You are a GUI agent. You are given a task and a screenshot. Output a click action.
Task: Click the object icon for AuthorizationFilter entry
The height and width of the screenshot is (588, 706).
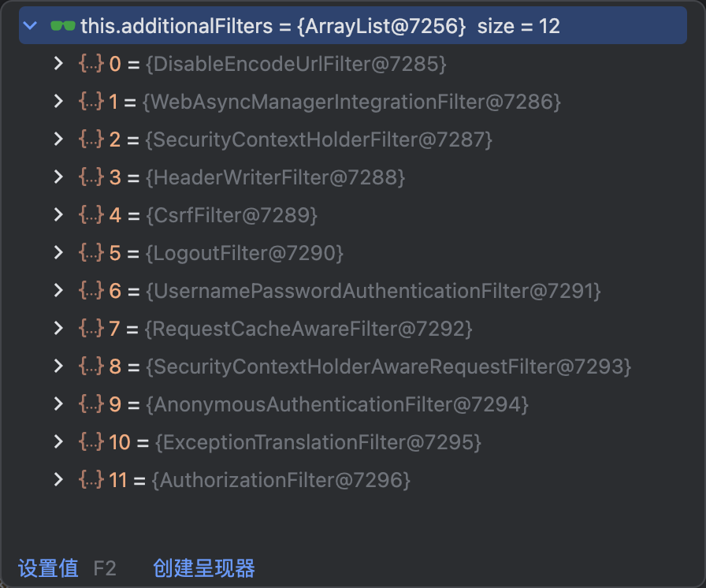click(91, 480)
